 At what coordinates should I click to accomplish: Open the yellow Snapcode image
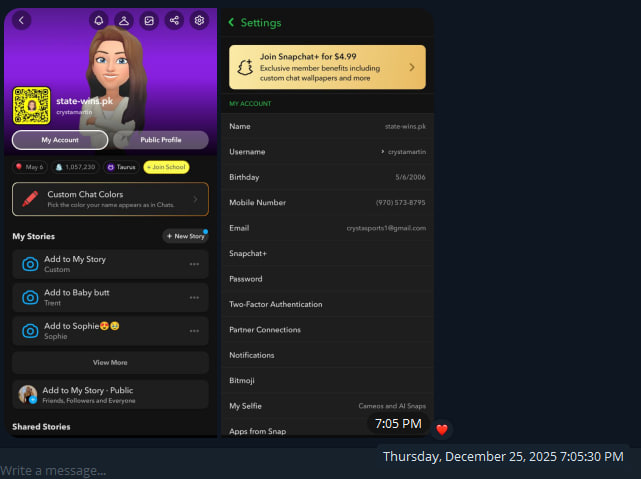tap(31, 105)
